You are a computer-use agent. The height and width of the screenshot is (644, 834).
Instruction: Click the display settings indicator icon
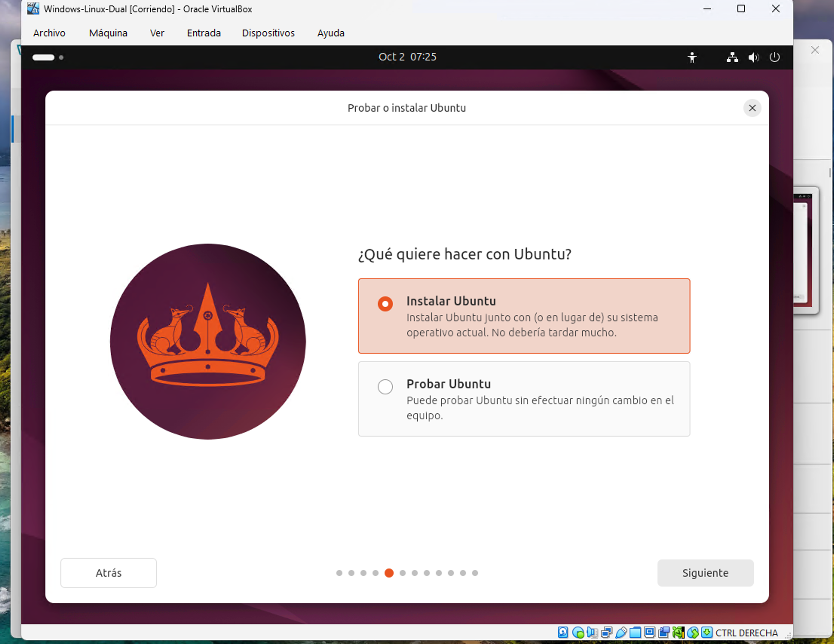point(650,632)
